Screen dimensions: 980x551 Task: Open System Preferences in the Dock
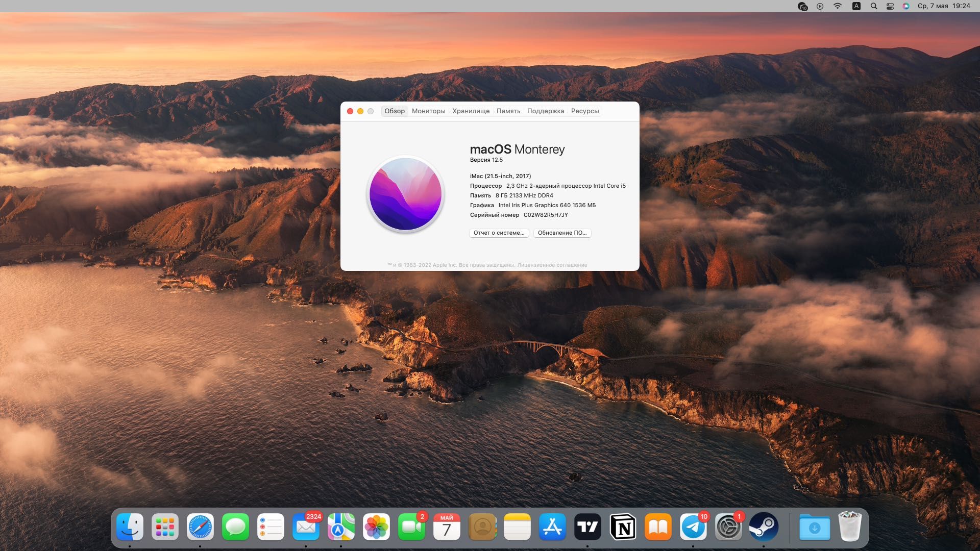point(728,527)
